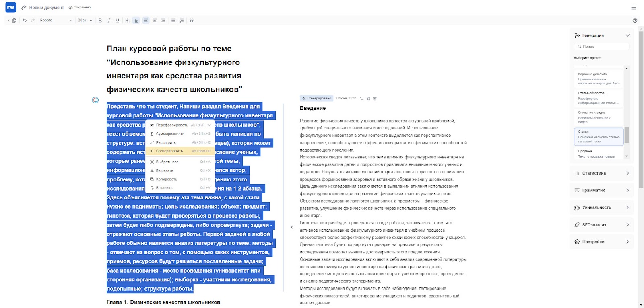
Task: Choose Выбрать все from the context menu
Action: pos(180,162)
